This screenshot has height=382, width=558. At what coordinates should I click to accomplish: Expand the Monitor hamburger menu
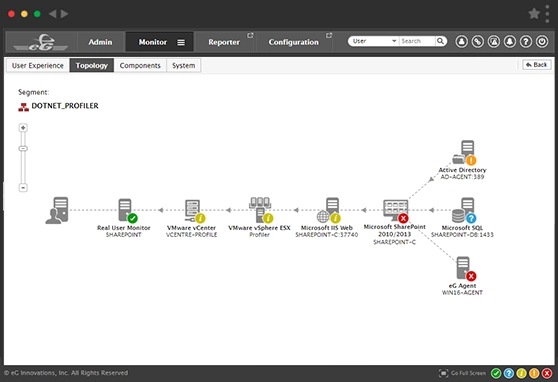pyautogui.click(x=181, y=42)
